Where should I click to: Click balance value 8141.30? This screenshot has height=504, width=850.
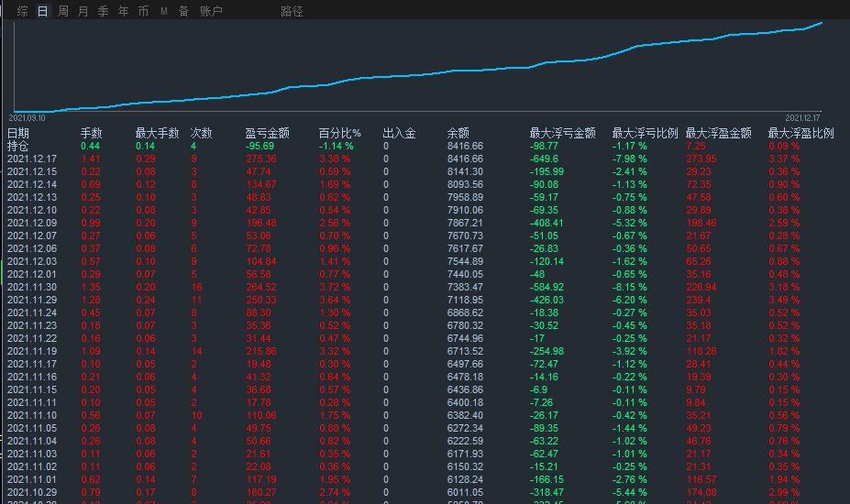coord(465,171)
